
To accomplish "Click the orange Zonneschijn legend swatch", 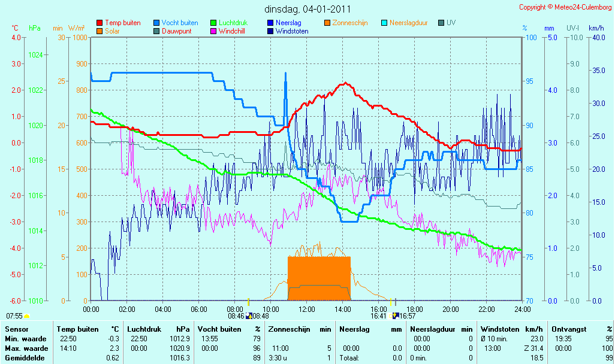I will [x=327, y=23].
